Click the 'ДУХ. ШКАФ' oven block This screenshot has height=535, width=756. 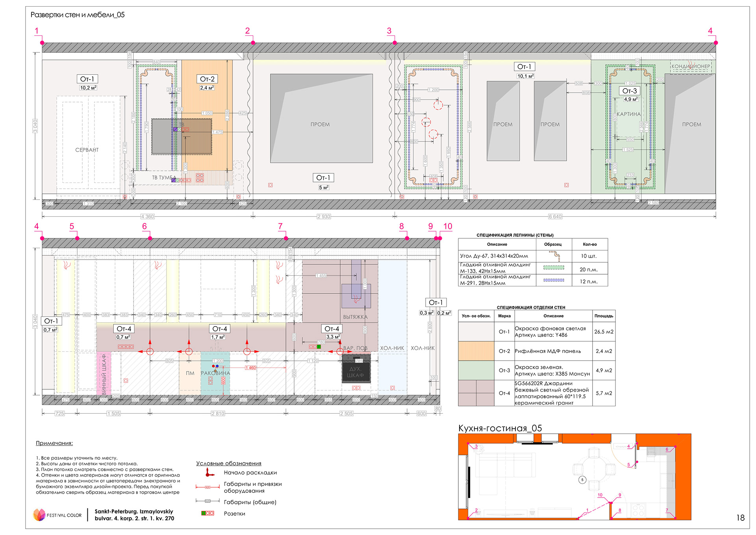pos(356,368)
